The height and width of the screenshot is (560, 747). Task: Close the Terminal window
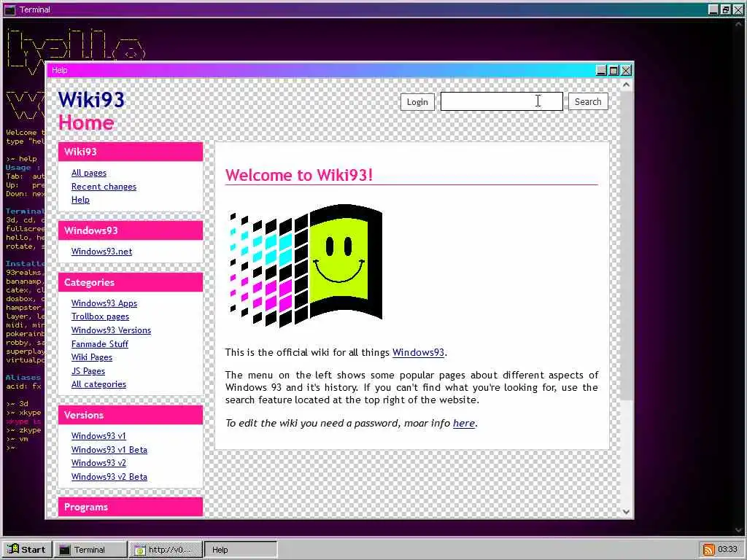(x=738, y=9)
